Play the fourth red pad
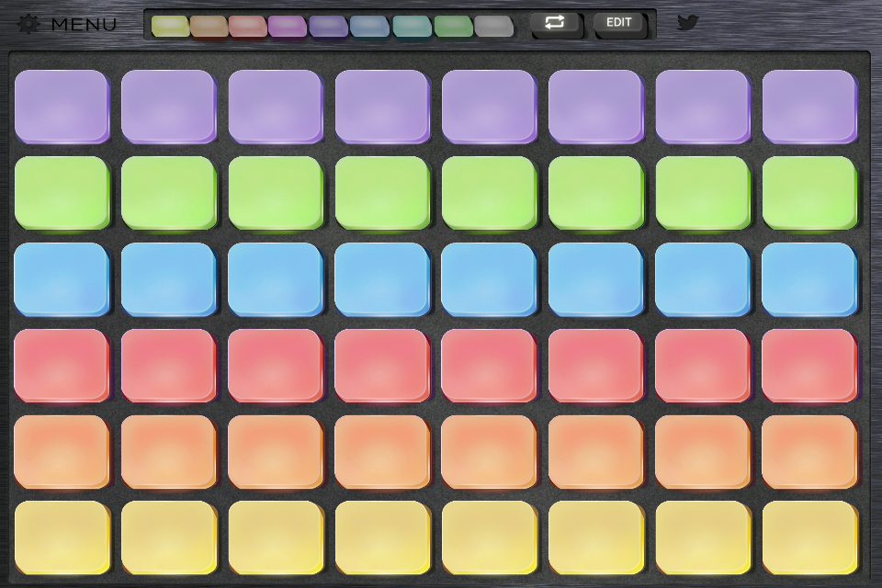Screen dimensions: 882x588 (382, 366)
